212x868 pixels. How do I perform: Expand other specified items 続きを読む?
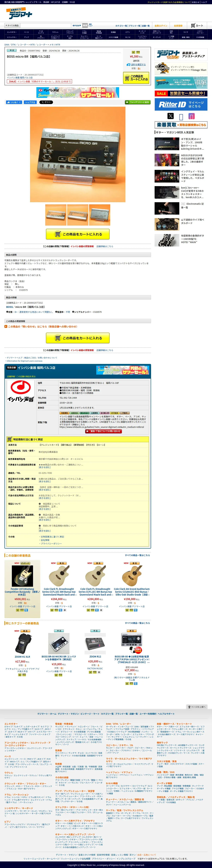point(44,531)
